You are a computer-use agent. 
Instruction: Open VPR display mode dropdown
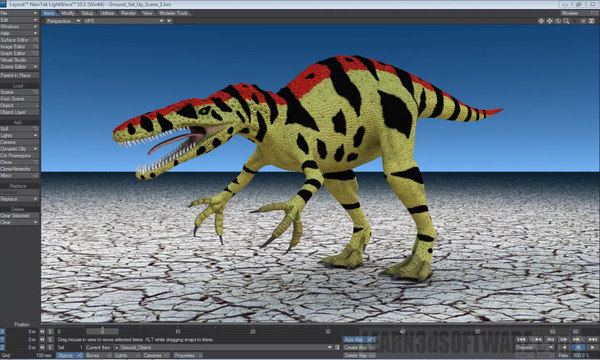[x=124, y=21]
